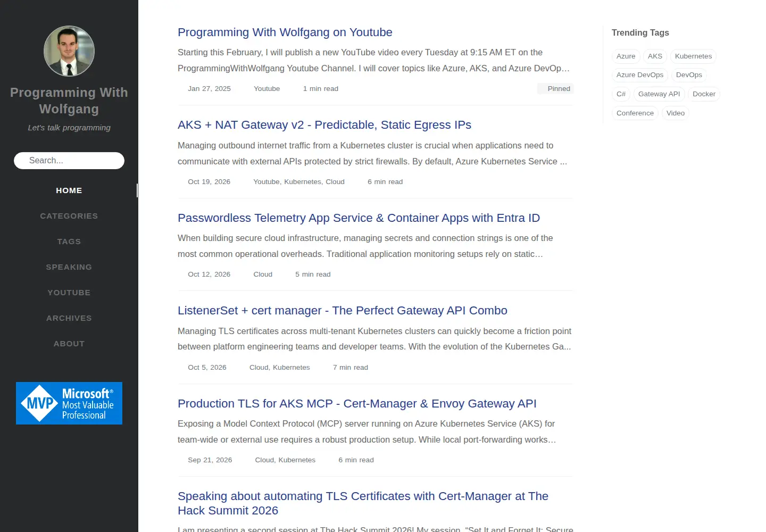Click the Jan 27, 2025 date
This screenshot has width=766, height=532.
pyautogui.click(x=209, y=89)
